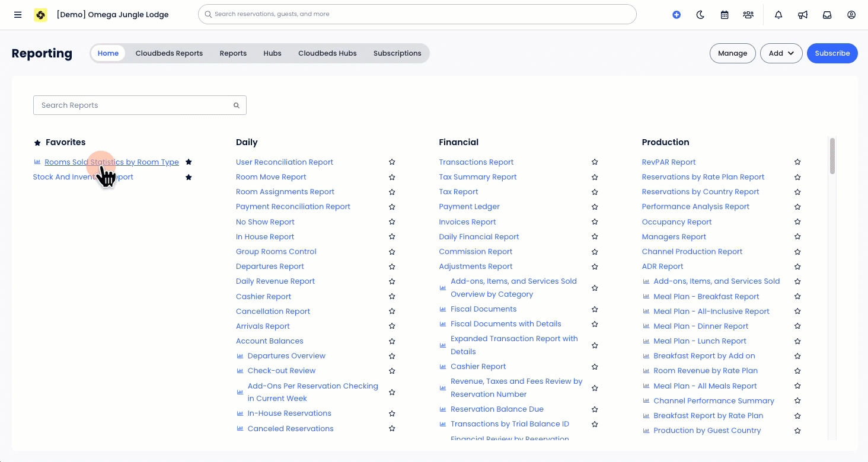Open the account profile icon

851,15
